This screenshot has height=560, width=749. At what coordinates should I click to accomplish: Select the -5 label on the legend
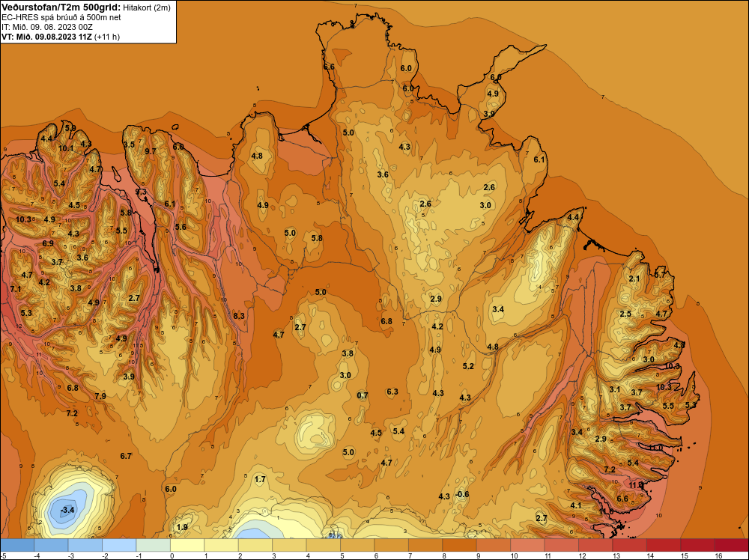coord(4,556)
